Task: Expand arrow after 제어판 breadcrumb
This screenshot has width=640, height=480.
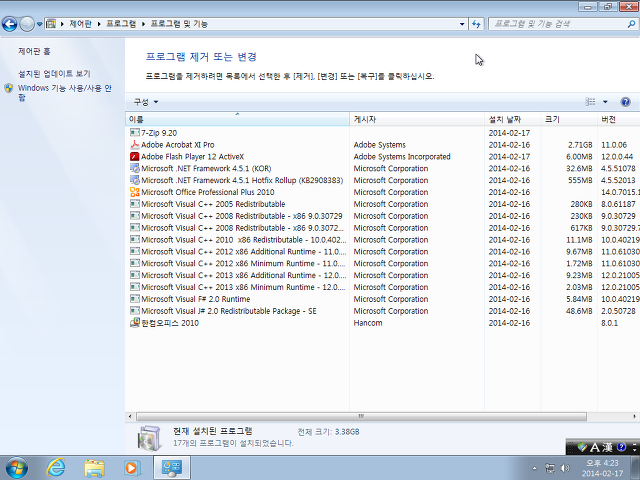Action: pyautogui.click(x=99, y=24)
